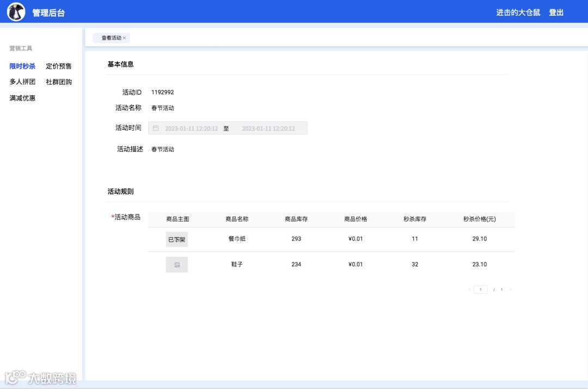The height and width of the screenshot is (389, 588).
Task: Select the 查看活动 tab
Action: pos(112,38)
